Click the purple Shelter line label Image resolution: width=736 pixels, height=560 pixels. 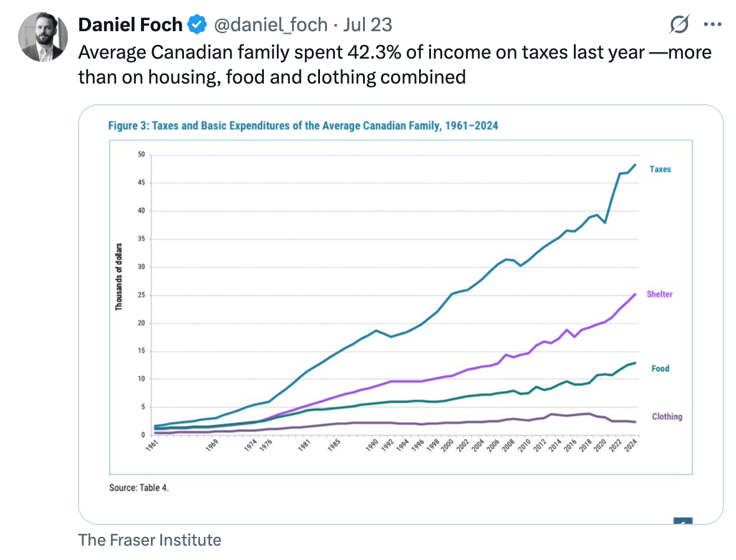[659, 294]
